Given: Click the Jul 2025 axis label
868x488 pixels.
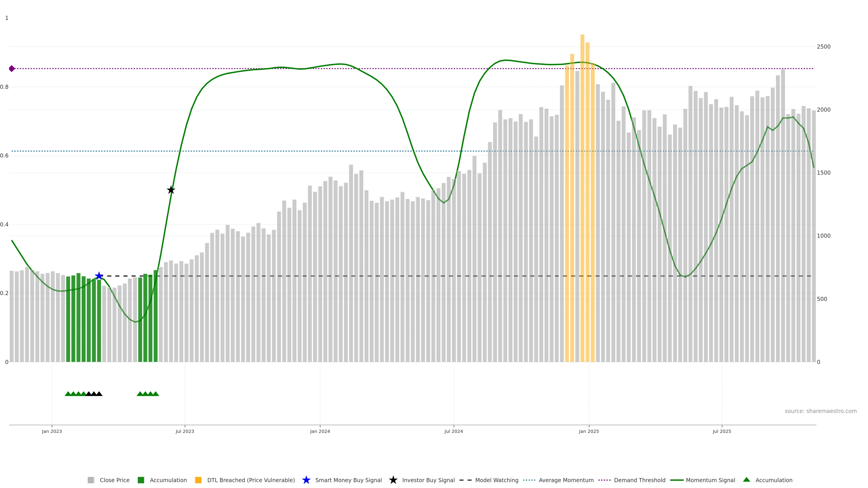Looking at the screenshot, I should [722, 432].
